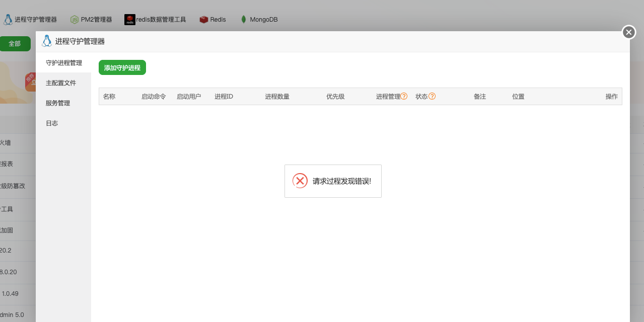The width and height of the screenshot is (644, 322).
Task: Click the penguin icon in the dialog title bar
Action: tap(46, 41)
